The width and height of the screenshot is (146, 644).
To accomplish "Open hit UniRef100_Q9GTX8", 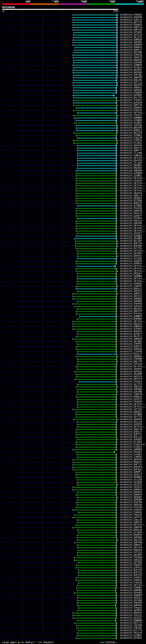I will tap(131, 540).
